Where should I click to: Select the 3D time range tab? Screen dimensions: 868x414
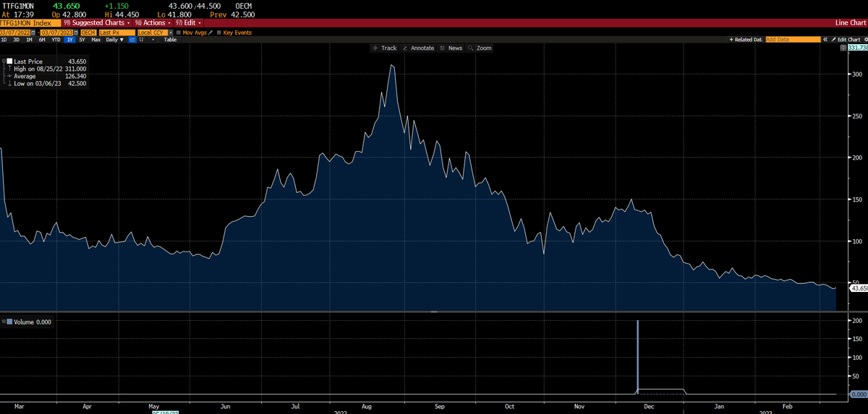tap(16, 40)
